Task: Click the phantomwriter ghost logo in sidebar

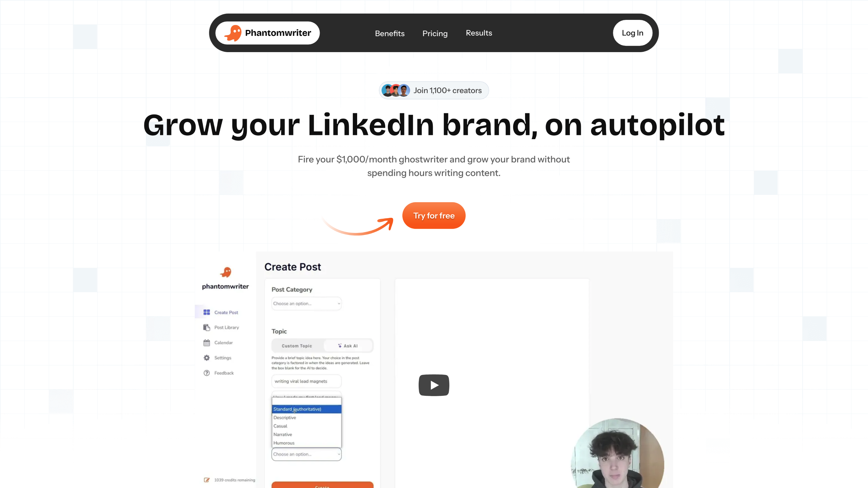Action: pos(226,272)
